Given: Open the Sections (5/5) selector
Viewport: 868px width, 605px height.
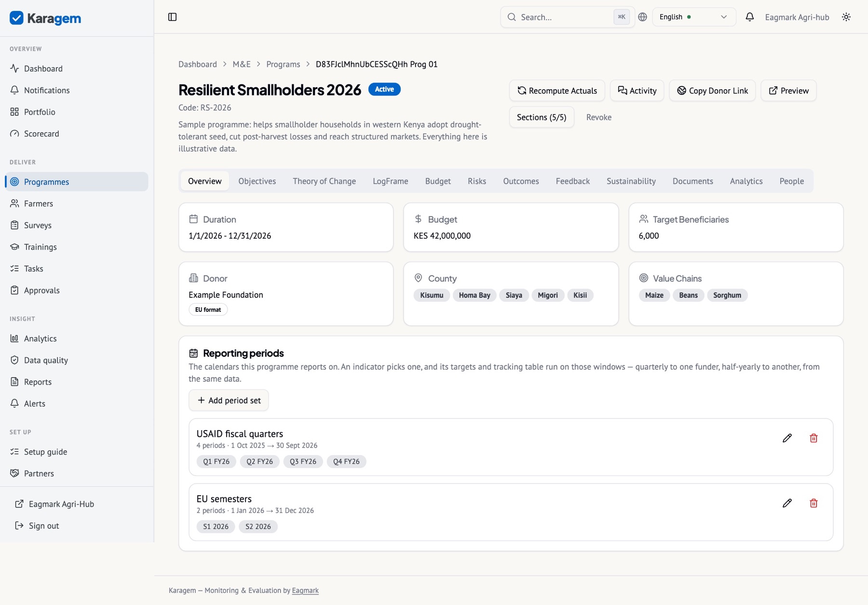Looking at the screenshot, I should tap(542, 117).
